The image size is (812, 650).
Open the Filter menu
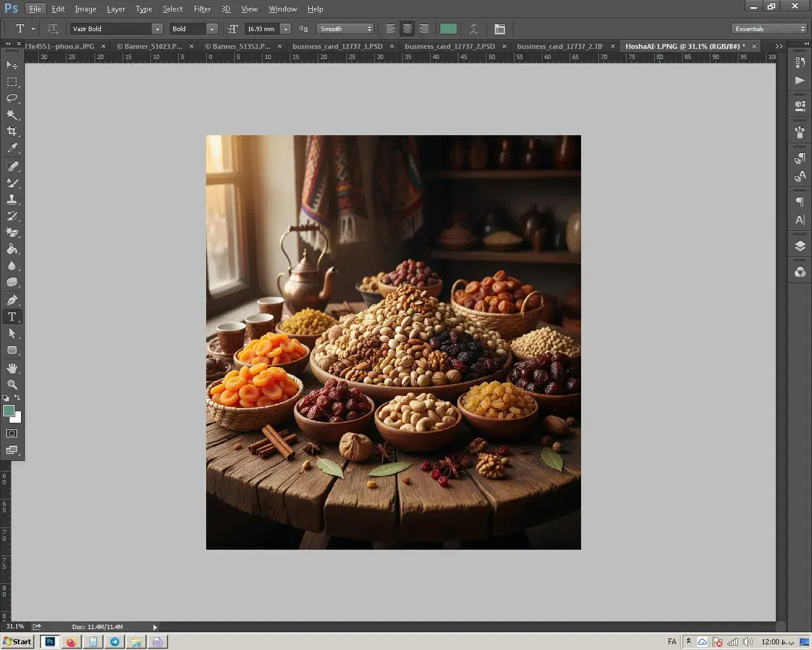[x=202, y=9]
